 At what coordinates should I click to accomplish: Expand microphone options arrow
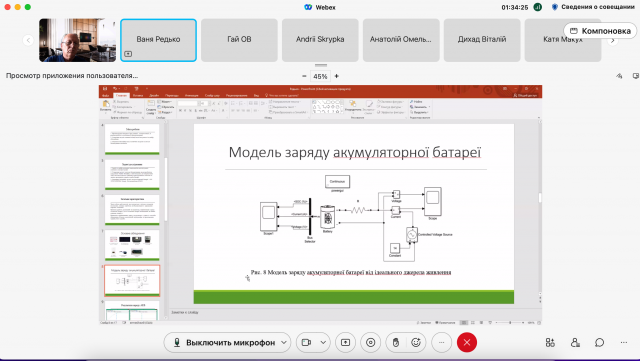pyautogui.click(x=284, y=343)
